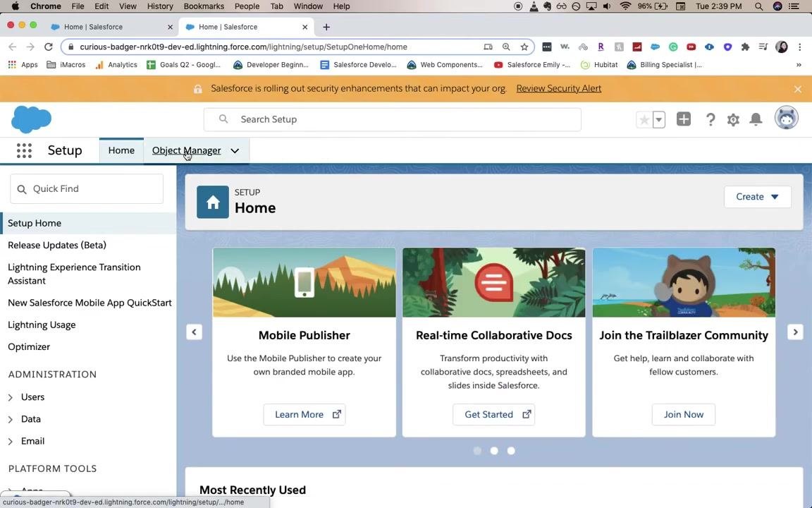Screen dimensions: 812x508
Task: Open the Chrome Bookmarks menu
Action: pos(204,6)
